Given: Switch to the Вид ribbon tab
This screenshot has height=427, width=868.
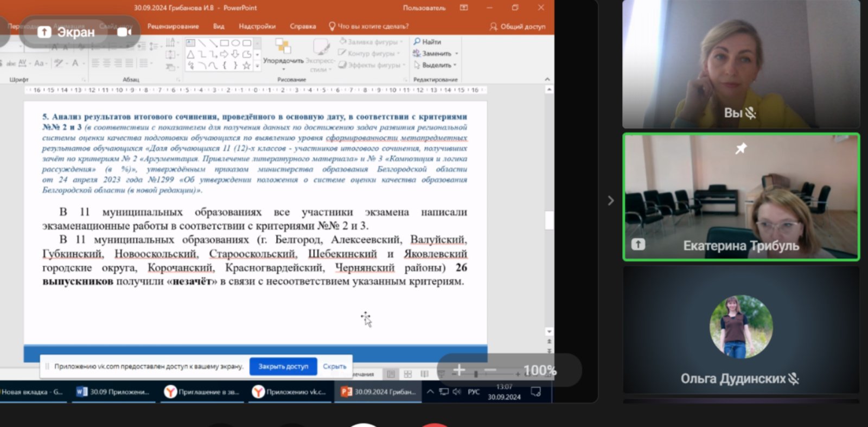Looking at the screenshot, I should pos(219,26).
